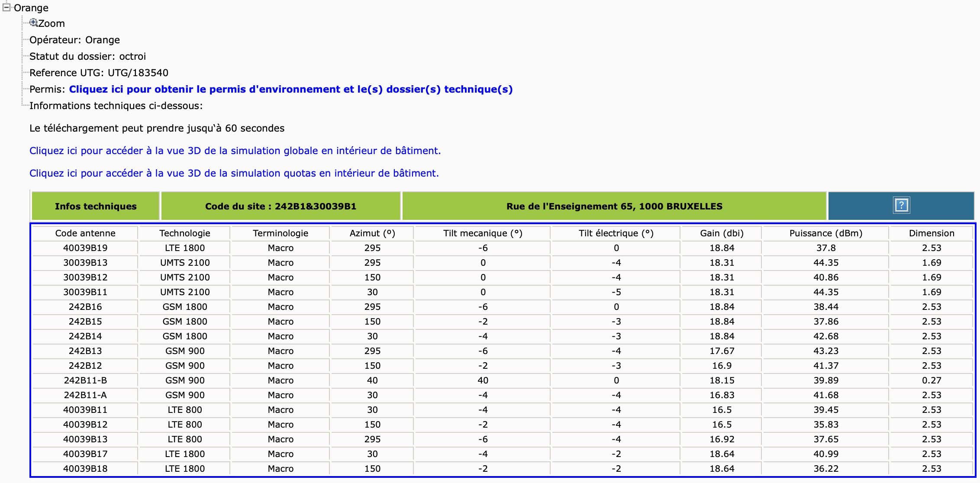Click gain value 16.9 in 242B12 row
Screen dimensions: 980x483
click(722, 366)
